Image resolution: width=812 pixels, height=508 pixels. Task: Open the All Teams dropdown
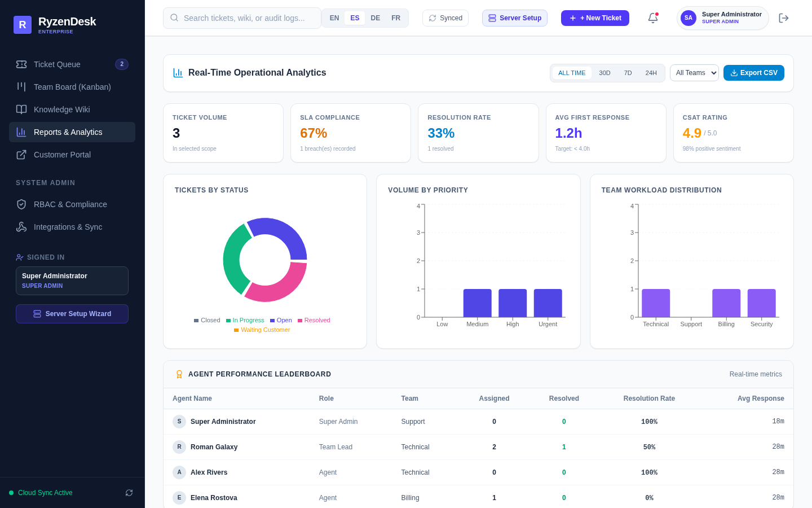pos(694,73)
